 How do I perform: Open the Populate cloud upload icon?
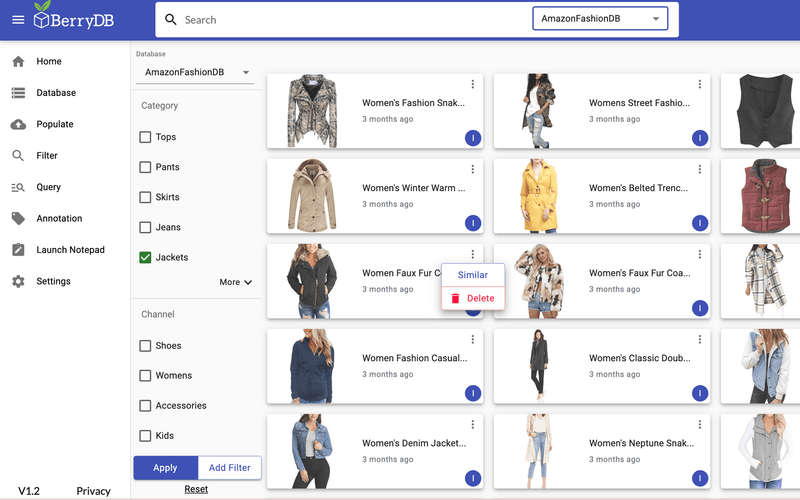point(18,125)
